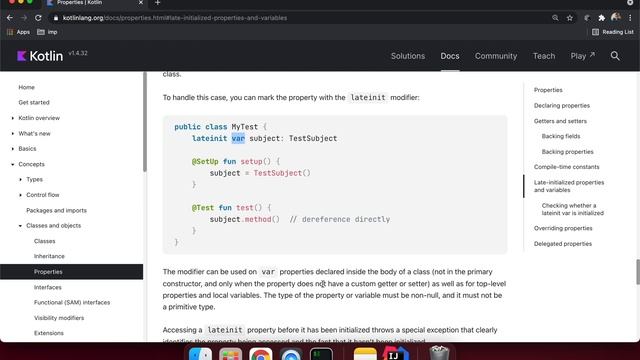Image resolution: width=640 pixels, height=360 pixels.
Task: Jump to Getters and setters section
Action: (560, 121)
